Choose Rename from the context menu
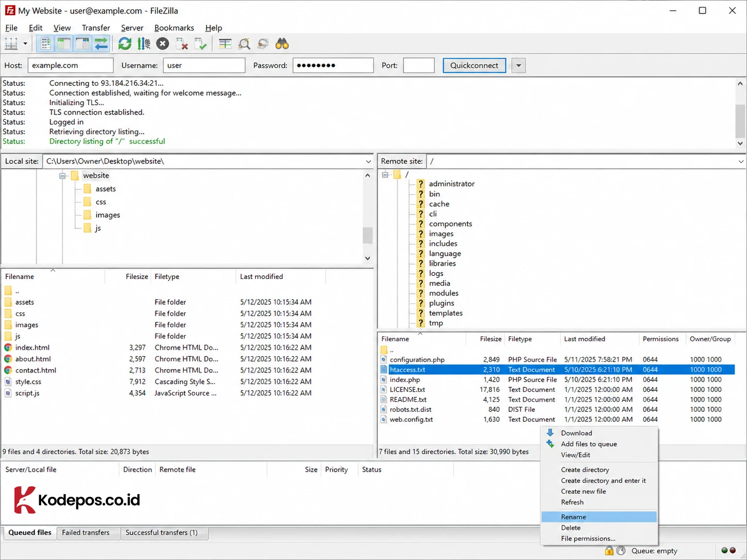 (599, 517)
